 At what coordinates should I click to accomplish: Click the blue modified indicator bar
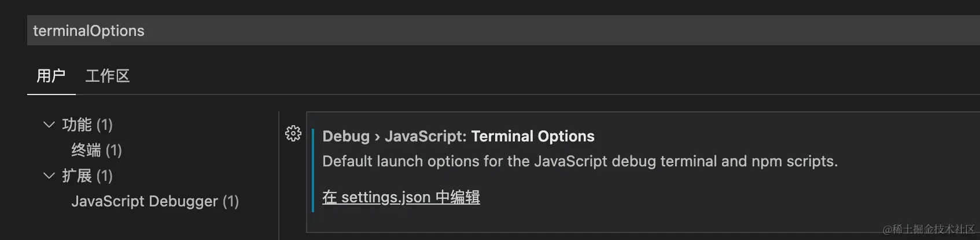(313, 170)
